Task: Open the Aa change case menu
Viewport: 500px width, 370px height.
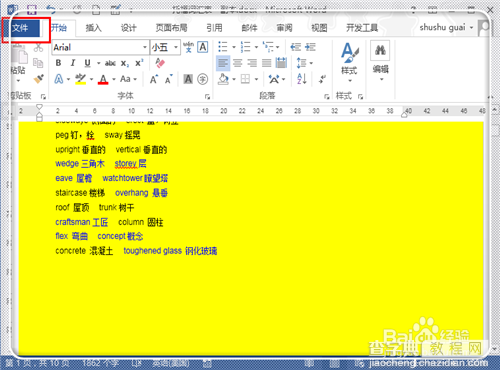Action: [128, 79]
